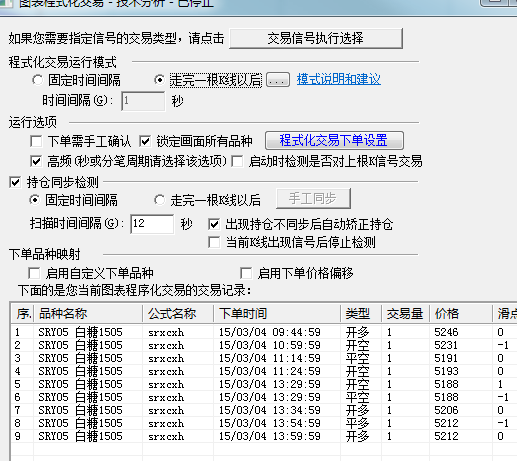Click price 5246 in record 1
517x461 pixels.
pos(446,332)
